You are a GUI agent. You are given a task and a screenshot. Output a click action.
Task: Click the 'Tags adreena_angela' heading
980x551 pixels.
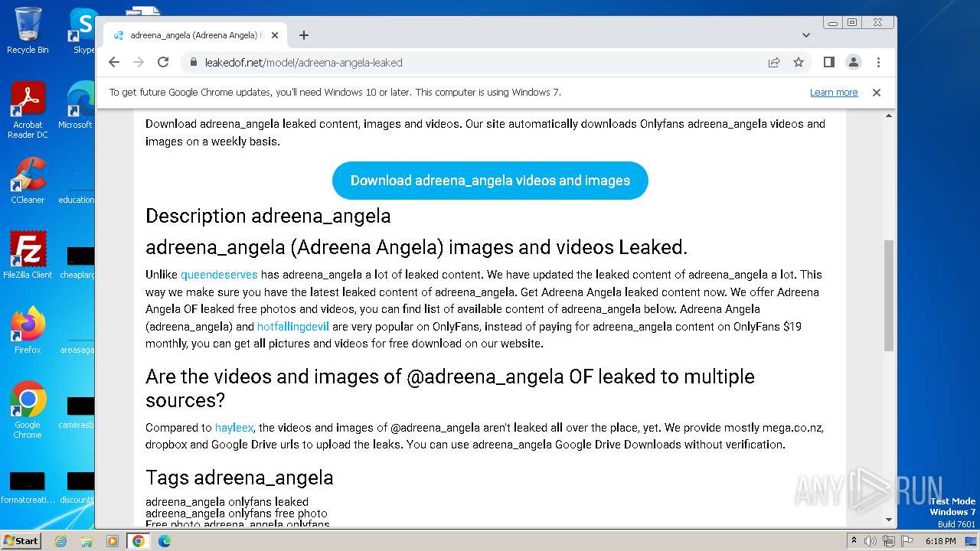point(240,478)
